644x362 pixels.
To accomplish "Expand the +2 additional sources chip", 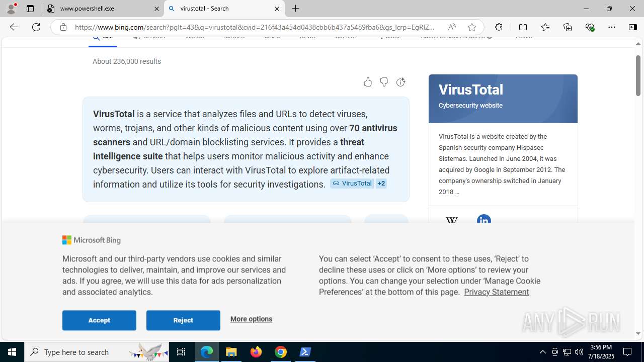I will 381,184.
